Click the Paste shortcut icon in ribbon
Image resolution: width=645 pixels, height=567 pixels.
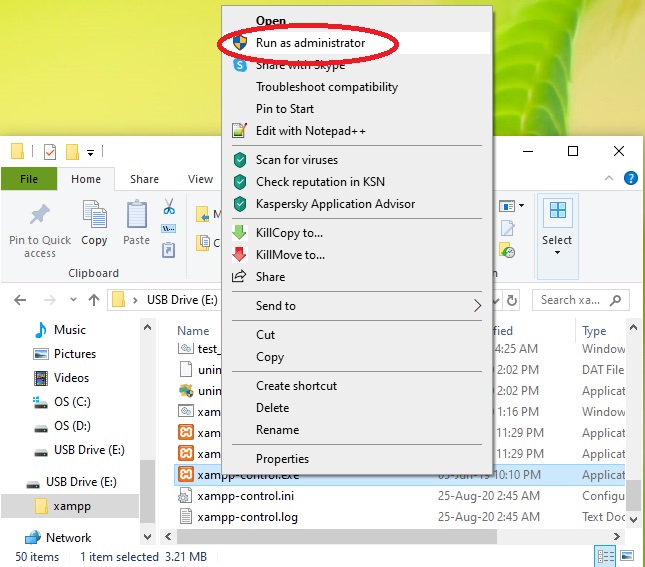pyautogui.click(x=169, y=250)
